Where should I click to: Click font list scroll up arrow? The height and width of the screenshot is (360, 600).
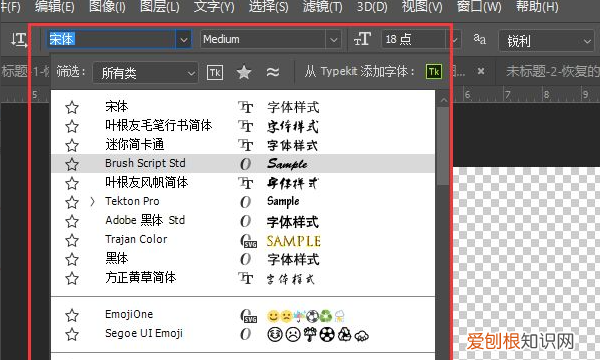click(x=444, y=100)
